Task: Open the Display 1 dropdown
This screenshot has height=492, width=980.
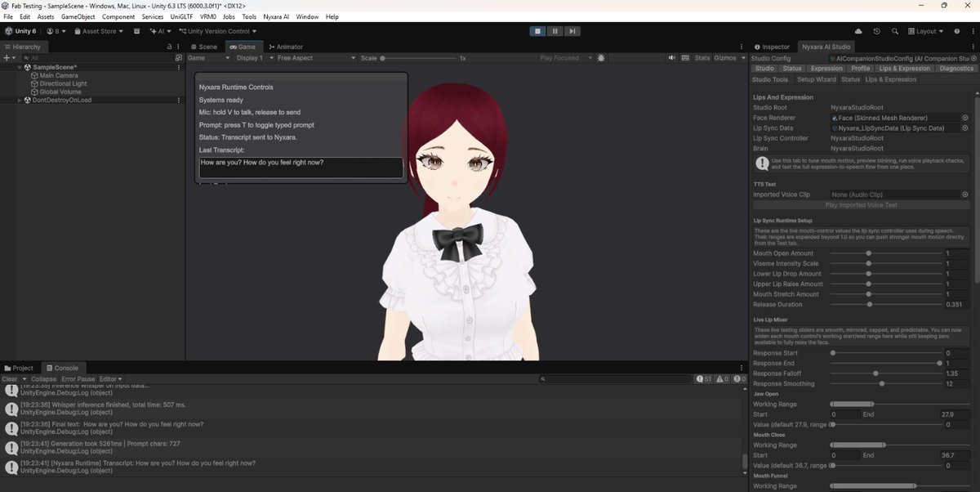Action: 253,58
